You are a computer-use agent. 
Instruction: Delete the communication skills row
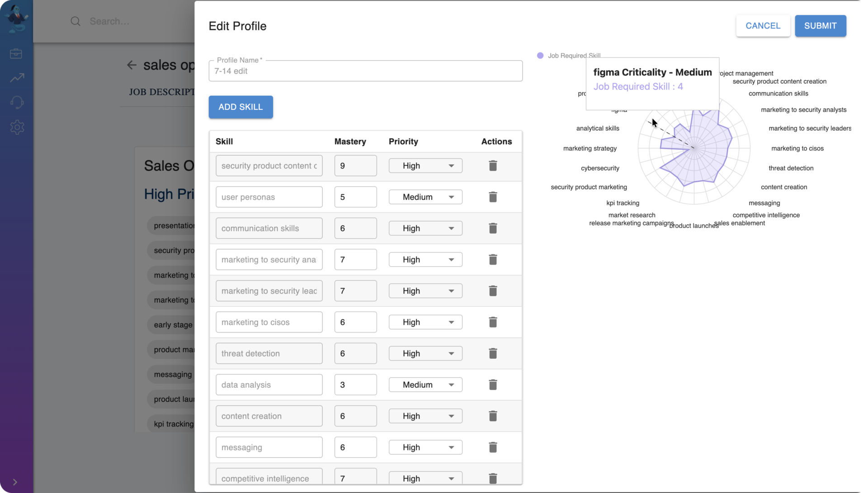pyautogui.click(x=493, y=228)
